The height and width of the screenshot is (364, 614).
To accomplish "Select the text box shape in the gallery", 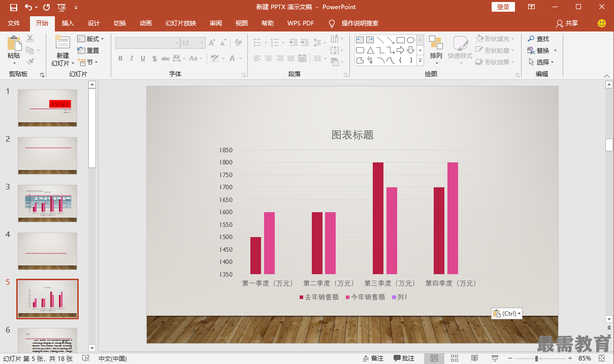I will 360,40.
